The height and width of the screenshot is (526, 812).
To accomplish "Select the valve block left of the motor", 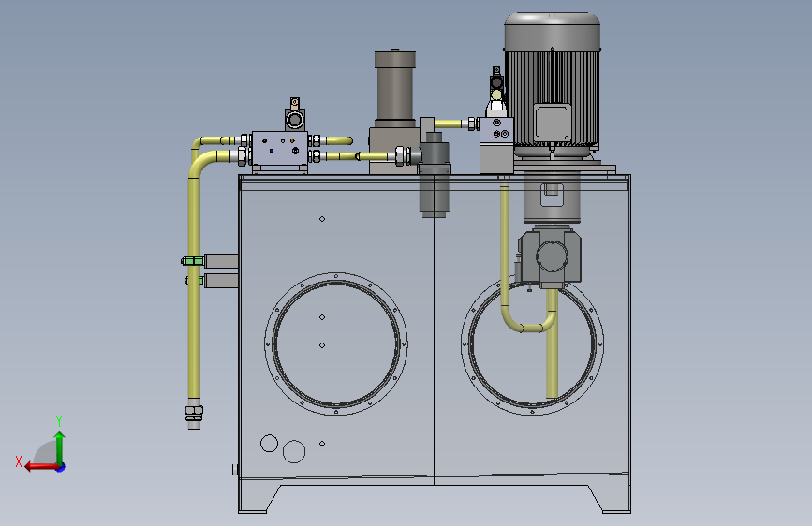I will click(x=496, y=145).
